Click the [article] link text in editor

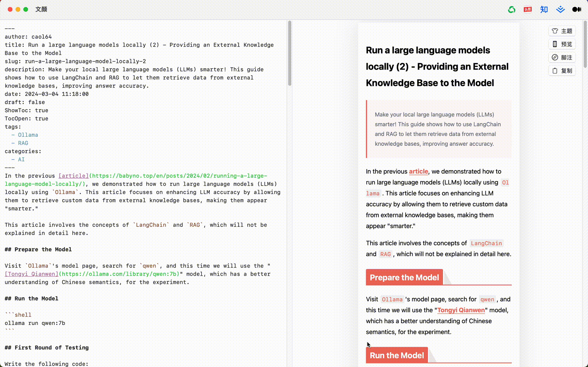coord(73,176)
